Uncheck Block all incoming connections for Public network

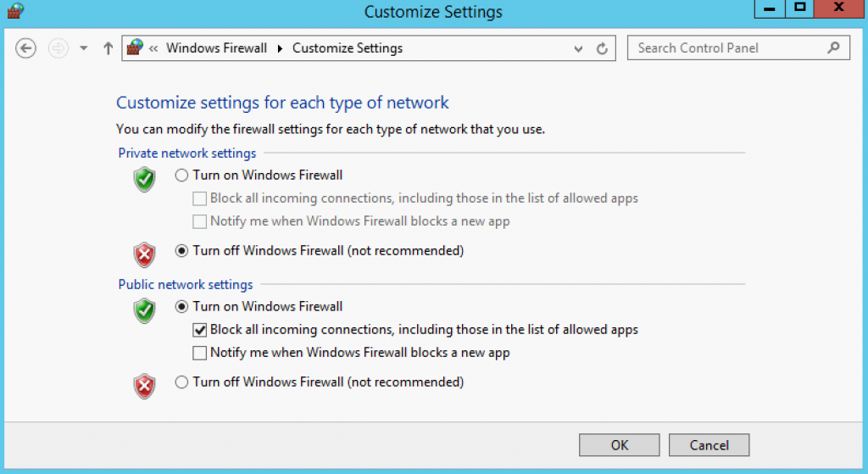200,330
